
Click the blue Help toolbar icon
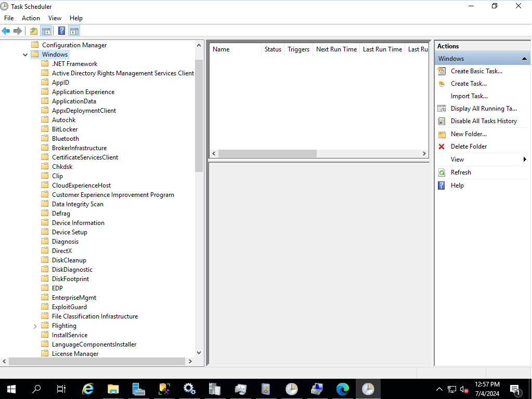[x=61, y=31]
